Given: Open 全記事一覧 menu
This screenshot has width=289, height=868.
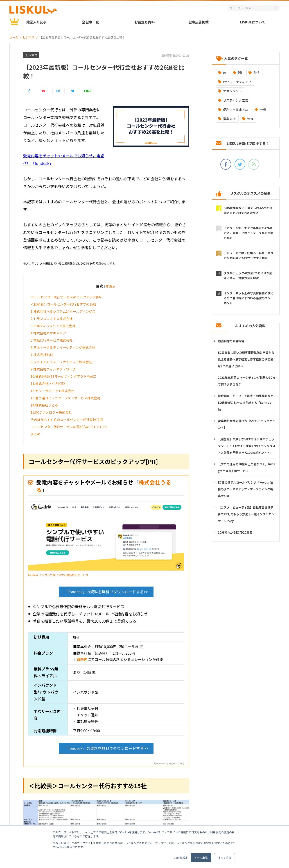Looking at the screenshot, I should click(x=90, y=22).
